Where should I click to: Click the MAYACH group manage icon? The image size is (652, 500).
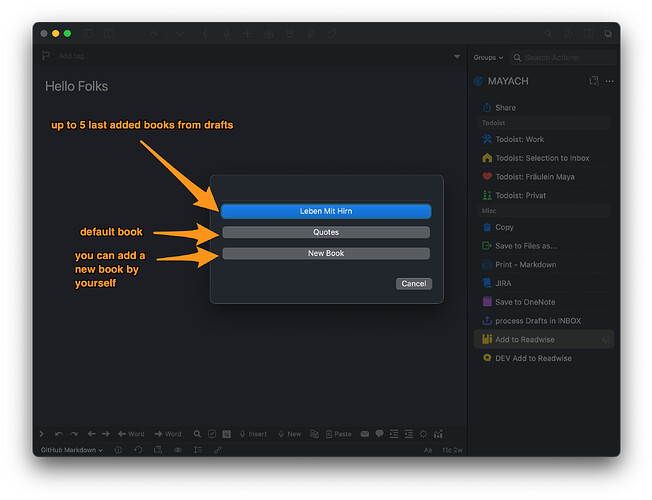[594, 81]
